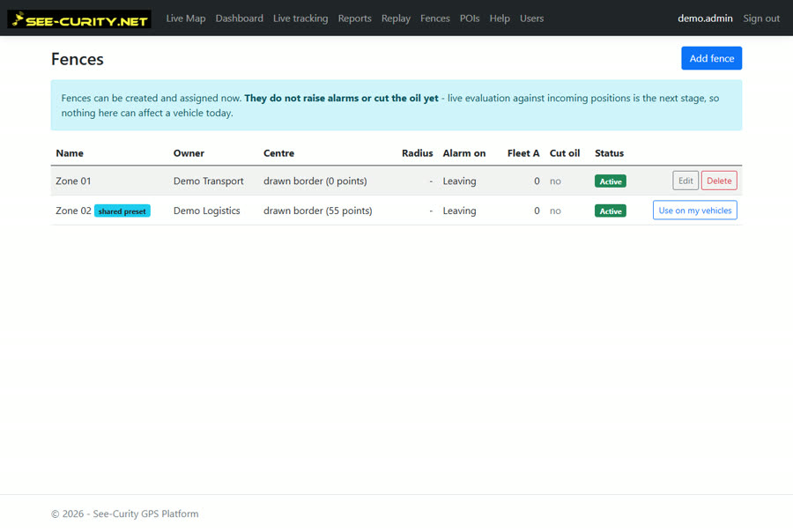This screenshot has width=793, height=532.
Task: Click Cut oil 'no' in Zone 01 row
Action: click(x=555, y=181)
